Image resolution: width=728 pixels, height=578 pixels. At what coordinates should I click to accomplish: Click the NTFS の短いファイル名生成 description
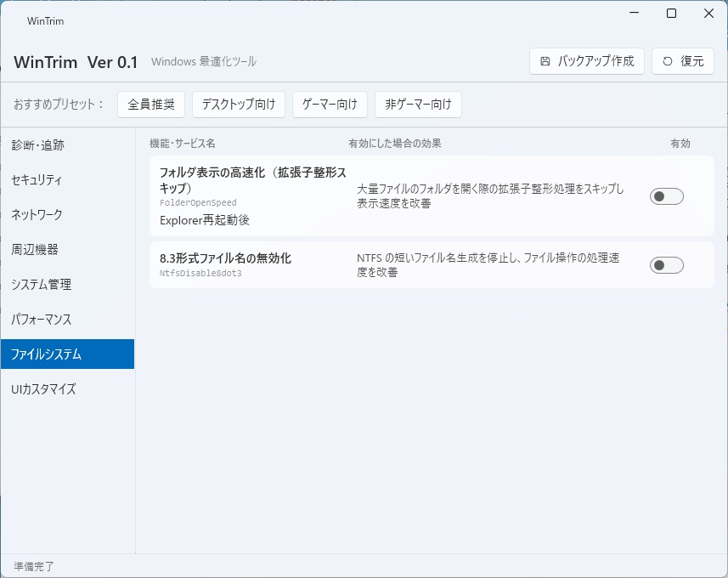click(x=488, y=265)
